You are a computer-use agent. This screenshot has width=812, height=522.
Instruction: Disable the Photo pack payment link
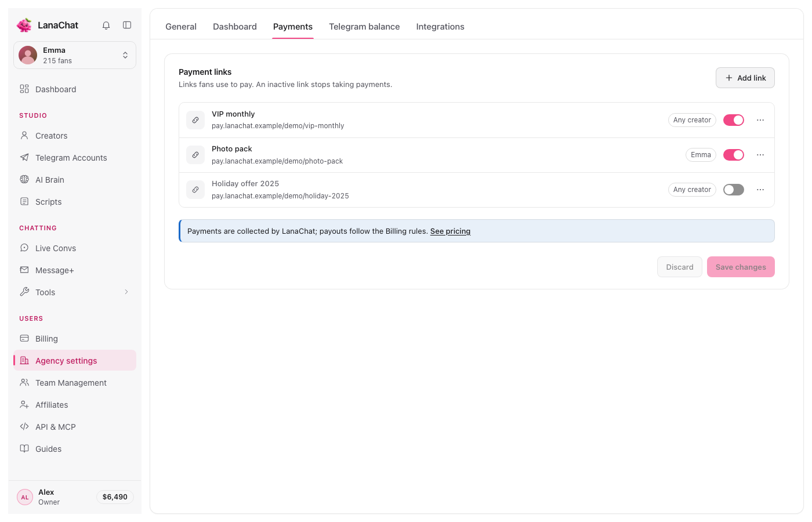tap(734, 155)
